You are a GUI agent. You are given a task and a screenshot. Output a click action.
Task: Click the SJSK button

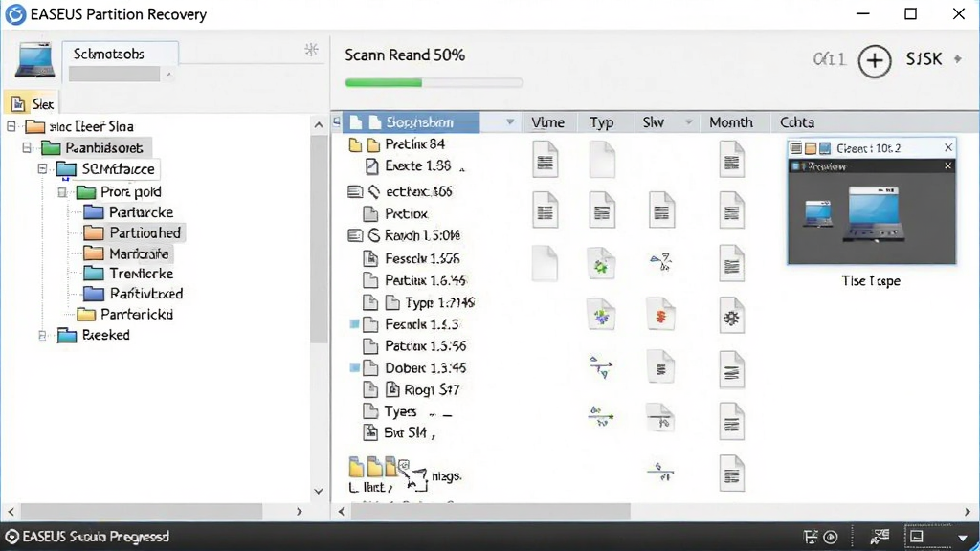click(924, 59)
